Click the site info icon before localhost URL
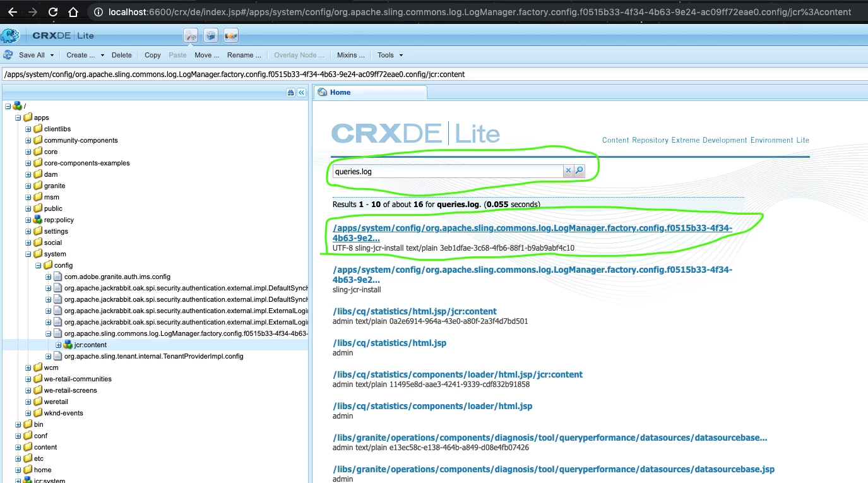The width and height of the screenshot is (868, 483). pyautogui.click(x=98, y=12)
